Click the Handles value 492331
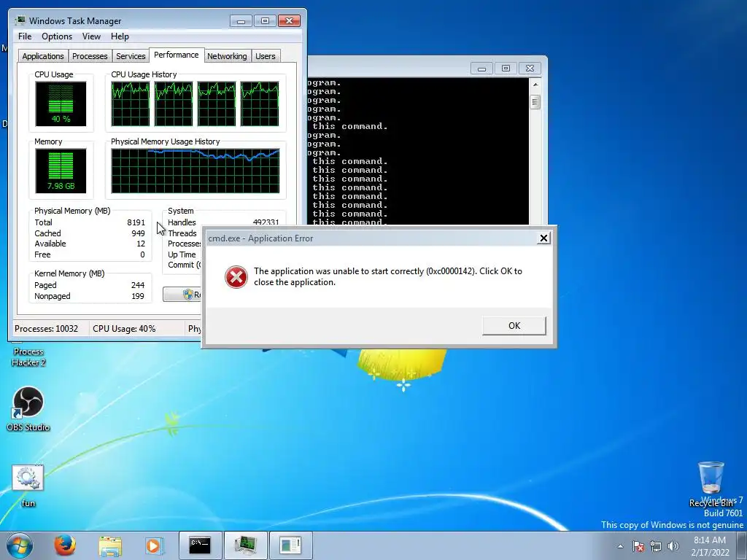 pos(266,222)
